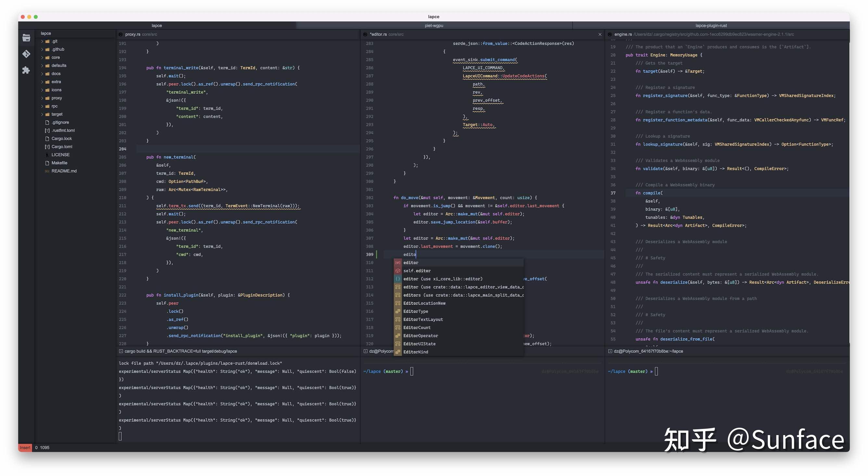Expand the proxy folder chevron
The width and height of the screenshot is (868, 476).
(x=42, y=98)
